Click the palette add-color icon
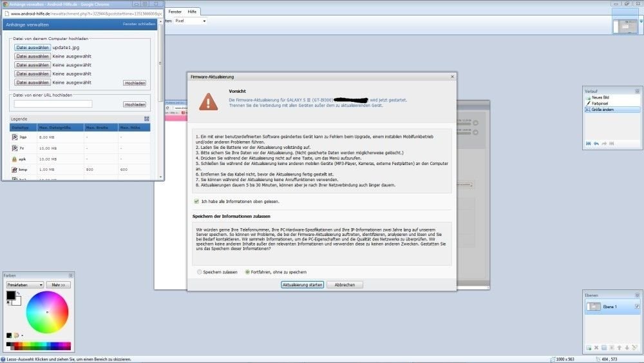 tap(9, 335)
